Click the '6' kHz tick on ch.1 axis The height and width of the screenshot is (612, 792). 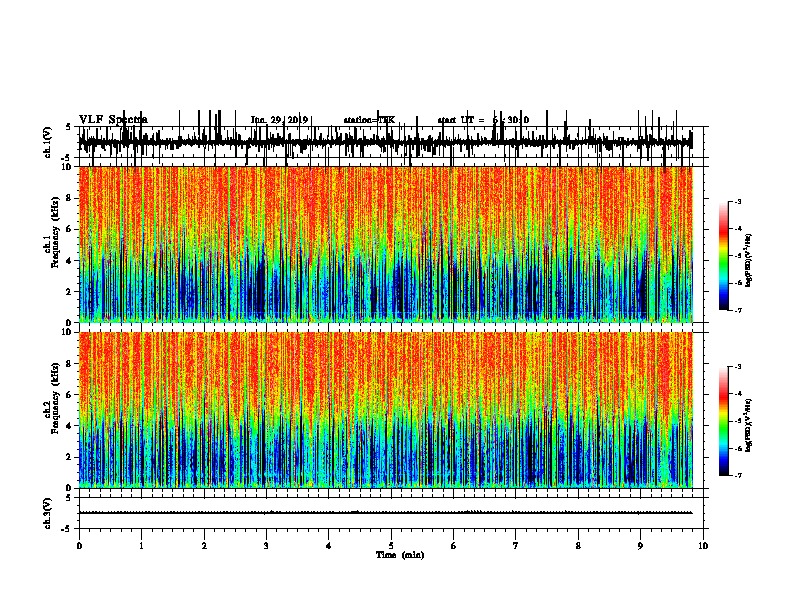tap(70, 229)
